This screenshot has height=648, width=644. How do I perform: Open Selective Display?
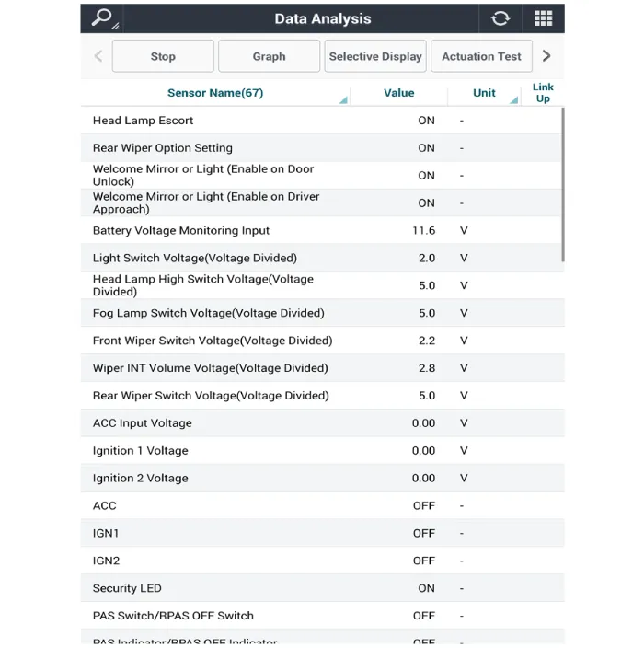point(375,56)
